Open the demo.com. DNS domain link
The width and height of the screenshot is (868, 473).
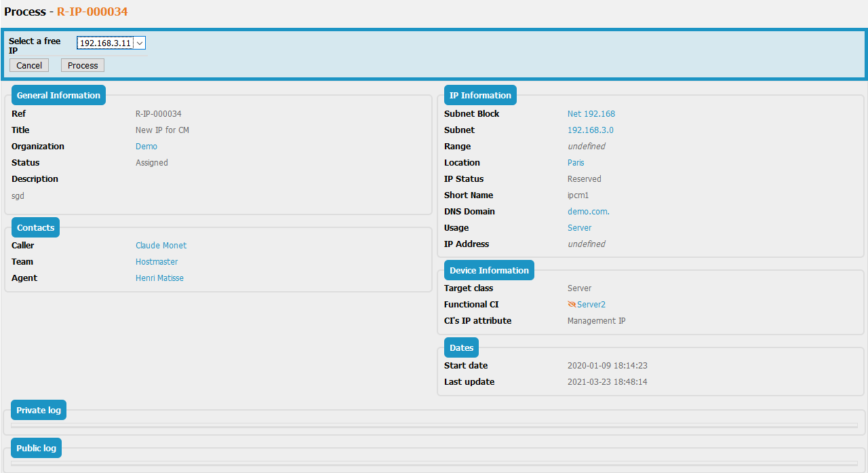[588, 212]
